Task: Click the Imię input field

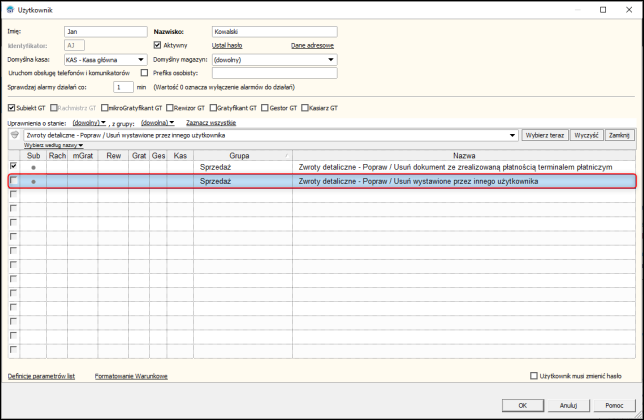Action: coord(106,32)
